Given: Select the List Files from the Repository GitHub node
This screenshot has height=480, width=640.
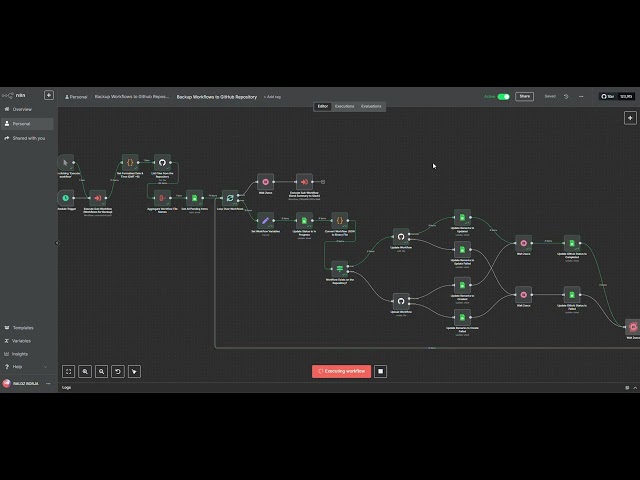Looking at the screenshot, I should [x=162, y=162].
